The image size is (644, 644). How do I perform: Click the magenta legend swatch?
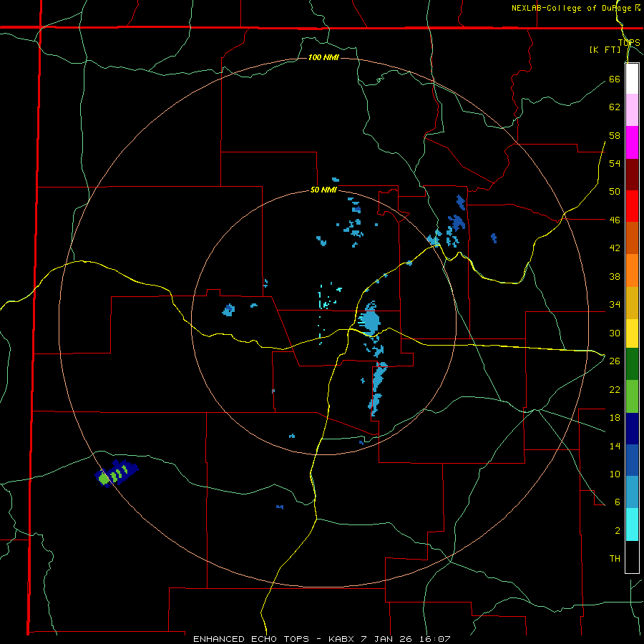click(x=632, y=142)
